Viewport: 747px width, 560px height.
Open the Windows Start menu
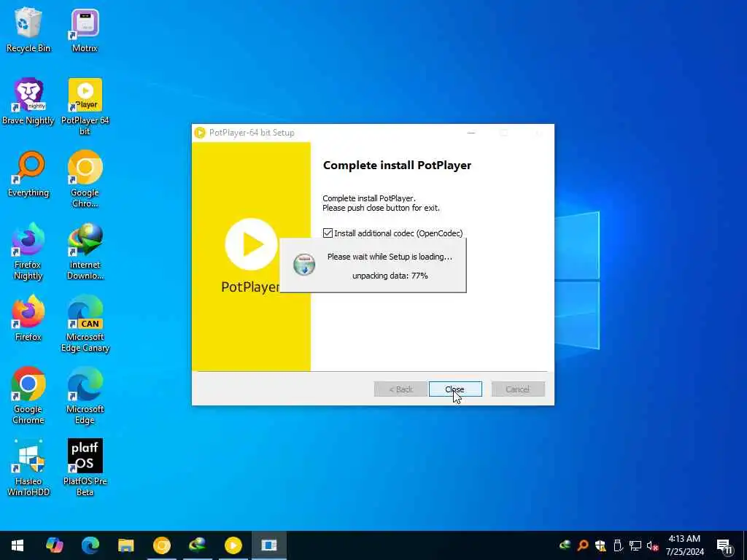18,545
